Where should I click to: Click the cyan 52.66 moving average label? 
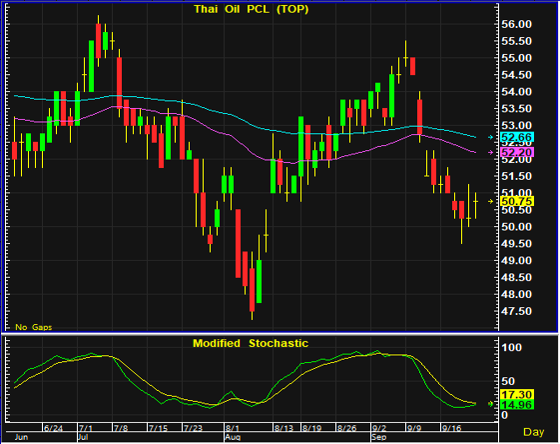click(517, 137)
